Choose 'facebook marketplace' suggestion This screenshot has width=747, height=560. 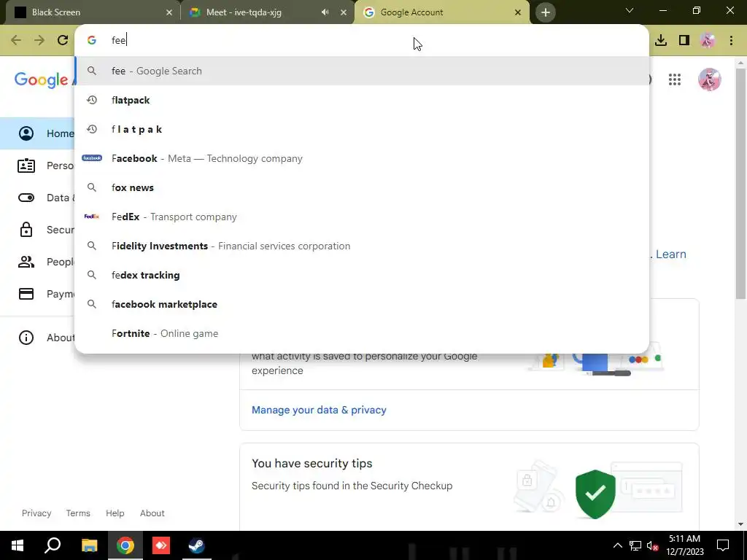pos(362,304)
